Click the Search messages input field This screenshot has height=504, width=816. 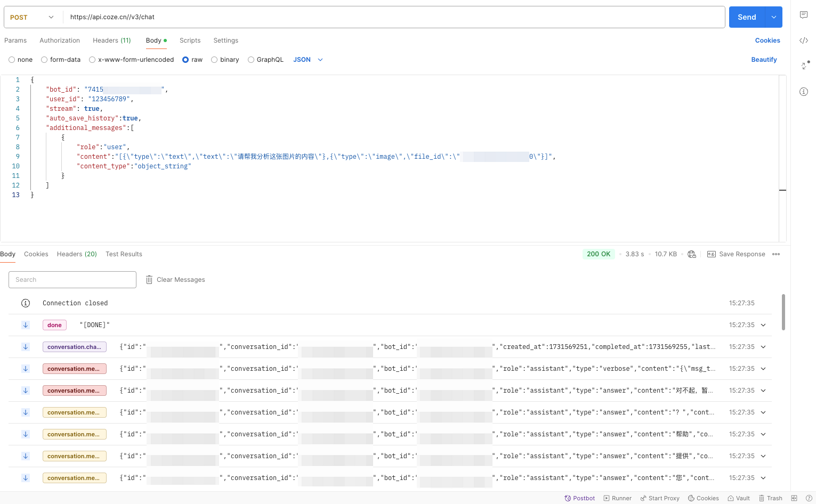click(x=72, y=280)
